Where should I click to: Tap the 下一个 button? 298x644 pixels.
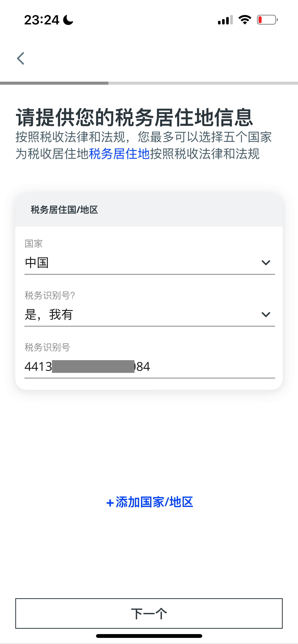[149, 613]
